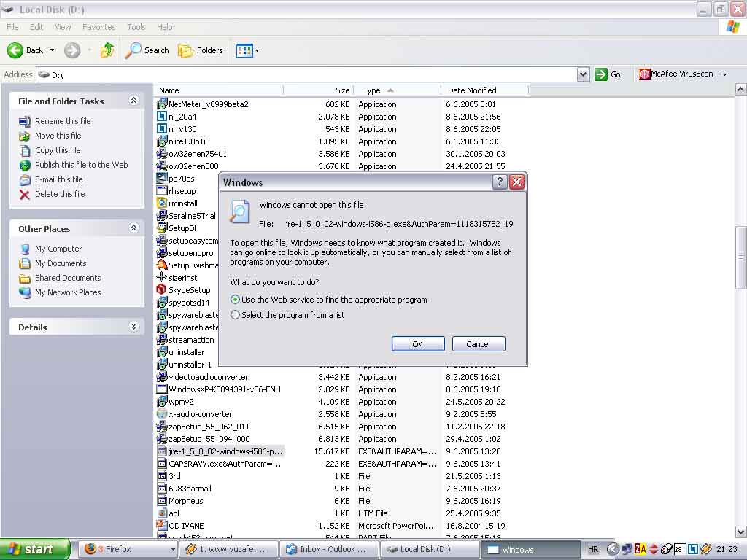Click the green Go arrow
This screenshot has height=560, width=747.
pos(601,74)
